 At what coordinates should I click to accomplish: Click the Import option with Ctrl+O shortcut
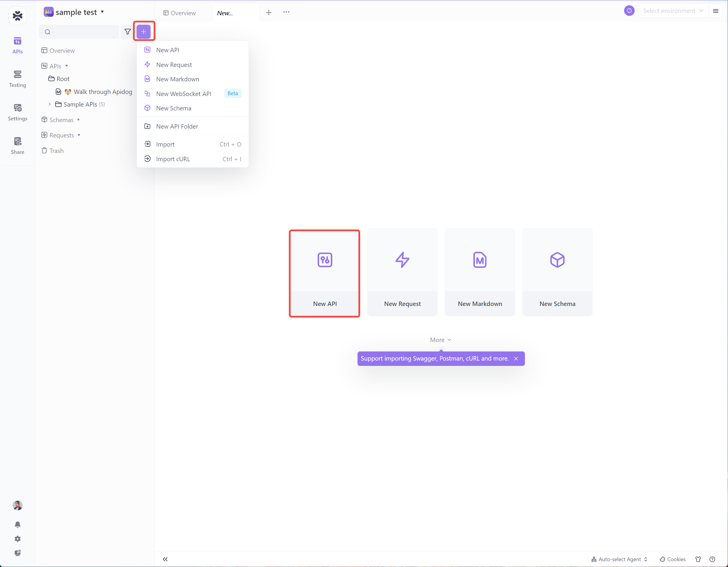pyautogui.click(x=166, y=144)
